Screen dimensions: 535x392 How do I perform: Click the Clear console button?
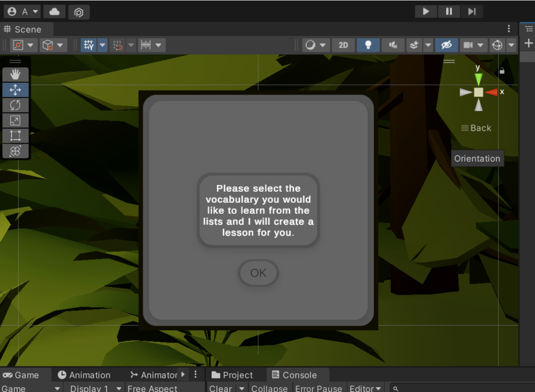click(220, 388)
